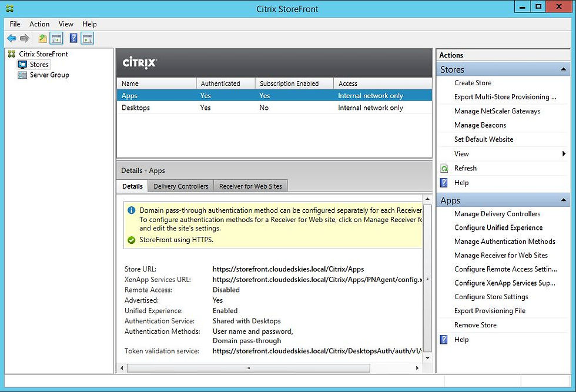Viewport: 576px width, 392px height.
Task: Click the details pane scroll down arrow
Action: (427, 358)
